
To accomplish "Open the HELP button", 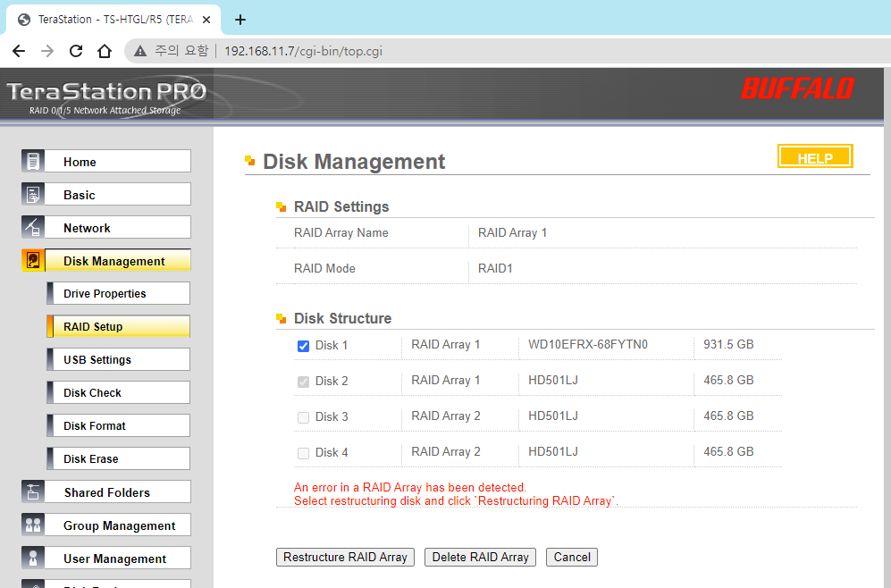I will coord(815,156).
